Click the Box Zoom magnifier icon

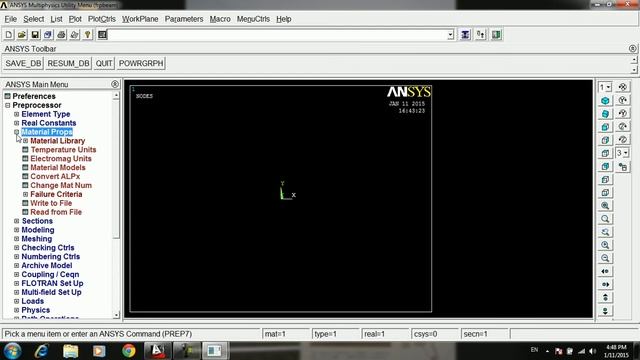(x=605, y=219)
